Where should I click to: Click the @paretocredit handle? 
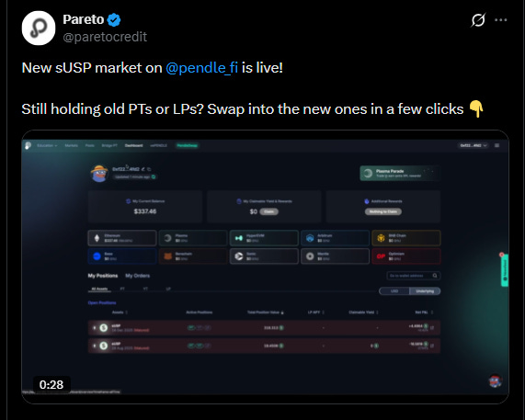[x=105, y=37]
